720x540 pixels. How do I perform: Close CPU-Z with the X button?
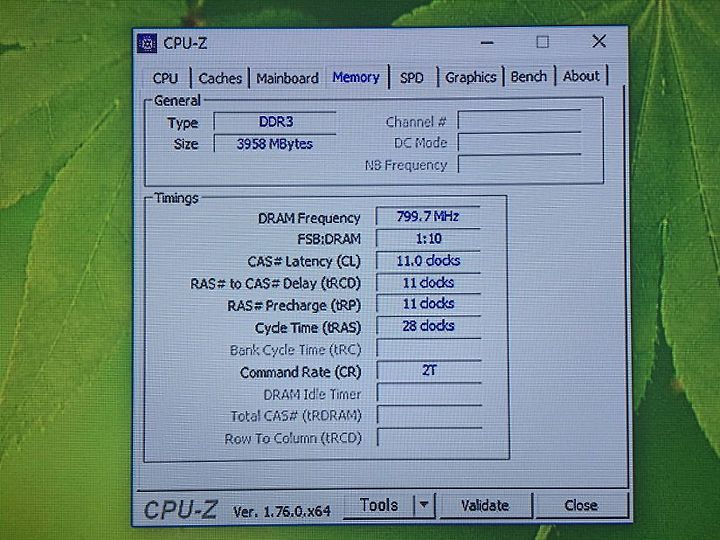click(x=599, y=41)
